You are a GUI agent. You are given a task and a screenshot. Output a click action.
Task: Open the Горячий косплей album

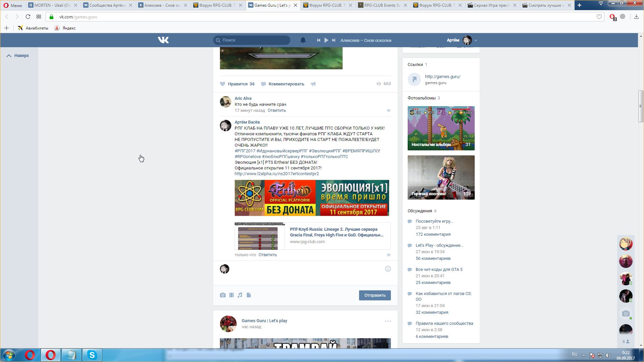[x=441, y=177]
